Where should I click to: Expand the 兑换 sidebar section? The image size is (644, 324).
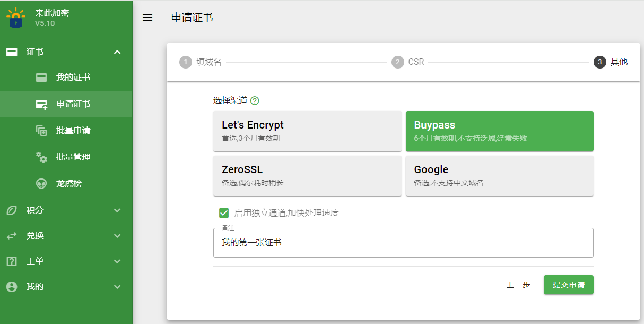pos(117,236)
